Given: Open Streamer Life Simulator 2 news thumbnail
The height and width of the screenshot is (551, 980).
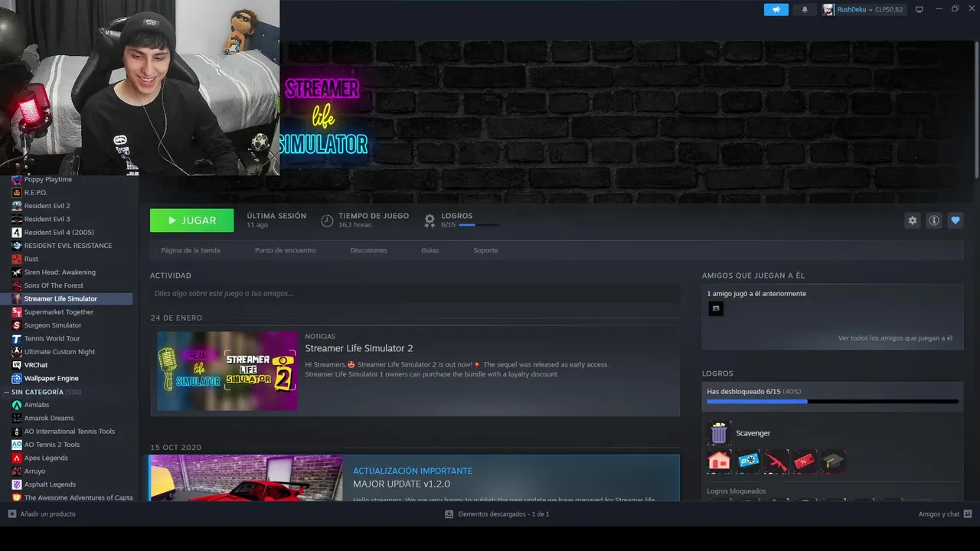Looking at the screenshot, I should [x=227, y=370].
